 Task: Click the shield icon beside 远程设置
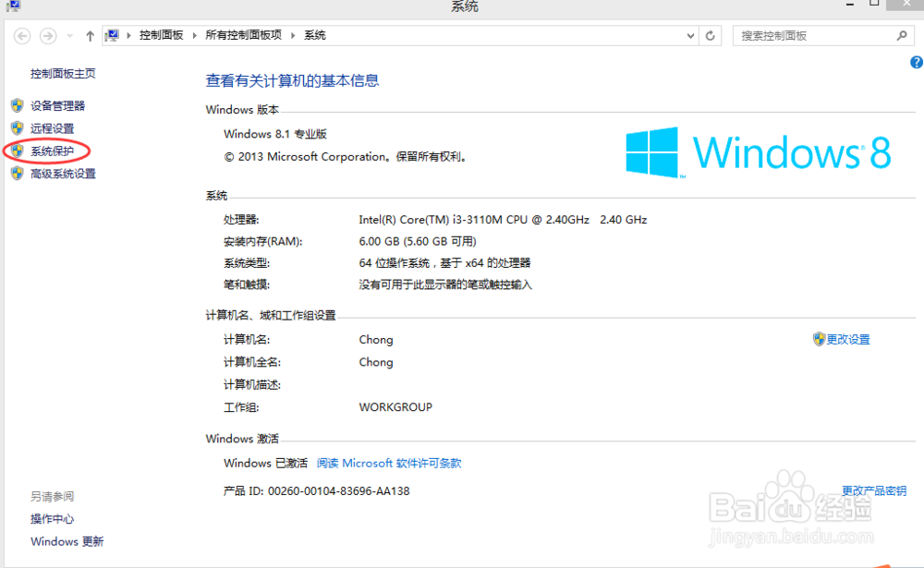[17, 127]
